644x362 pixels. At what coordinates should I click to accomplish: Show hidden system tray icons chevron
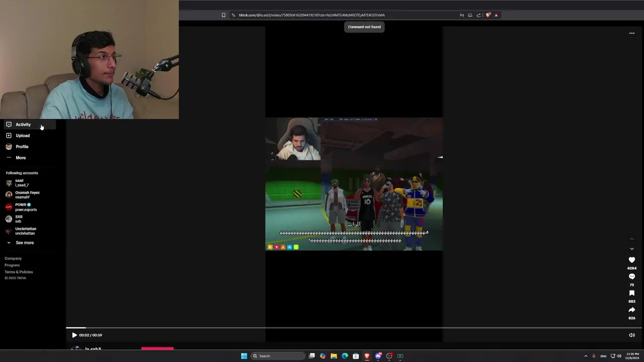(x=586, y=356)
